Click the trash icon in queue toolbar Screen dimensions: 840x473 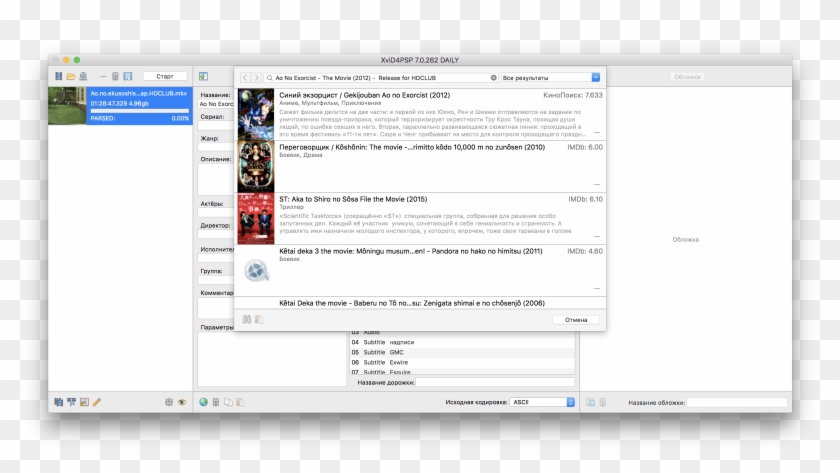click(x=115, y=76)
